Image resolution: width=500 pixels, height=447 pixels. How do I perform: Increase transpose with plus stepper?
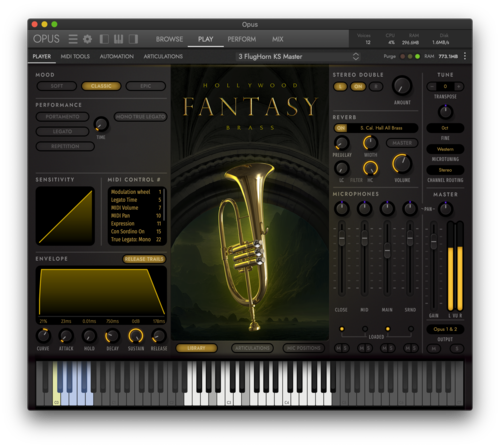[459, 87]
